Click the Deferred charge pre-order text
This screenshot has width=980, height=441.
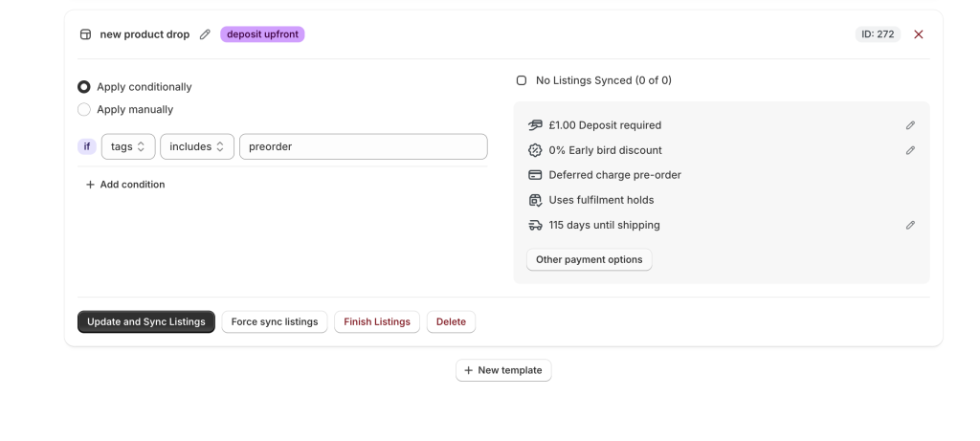coord(615,175)
